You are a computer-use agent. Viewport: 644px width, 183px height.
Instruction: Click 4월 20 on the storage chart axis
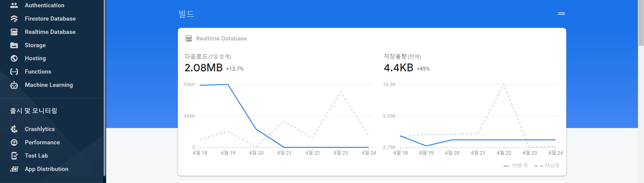click(x=452, y=153)
